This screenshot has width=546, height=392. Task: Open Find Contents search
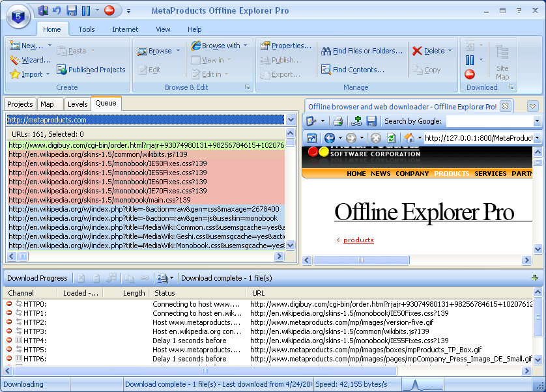(x=352, y=70)
